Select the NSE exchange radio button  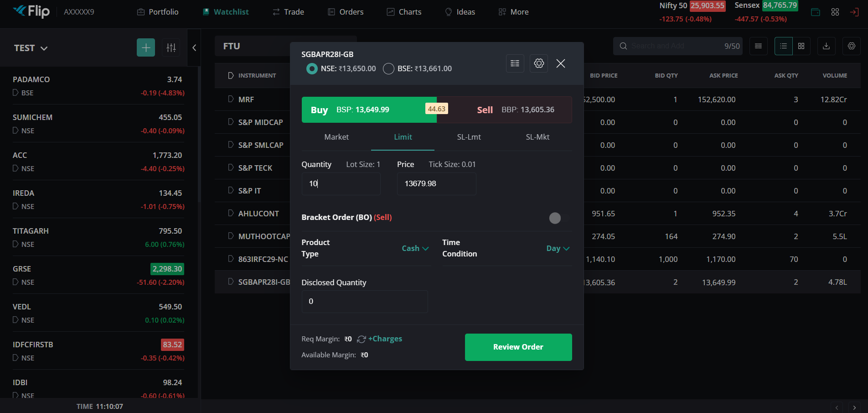(x=312, y=69)
